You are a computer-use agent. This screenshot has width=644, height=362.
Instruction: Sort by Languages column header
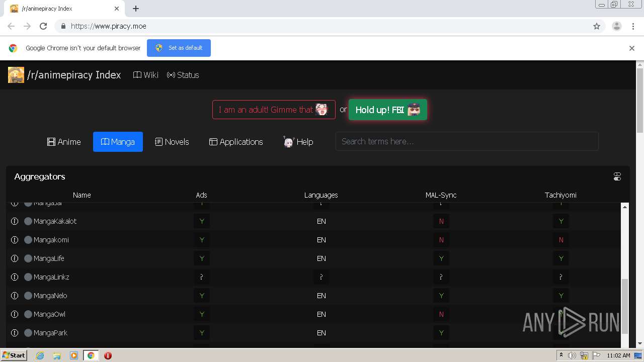[321, 195]
